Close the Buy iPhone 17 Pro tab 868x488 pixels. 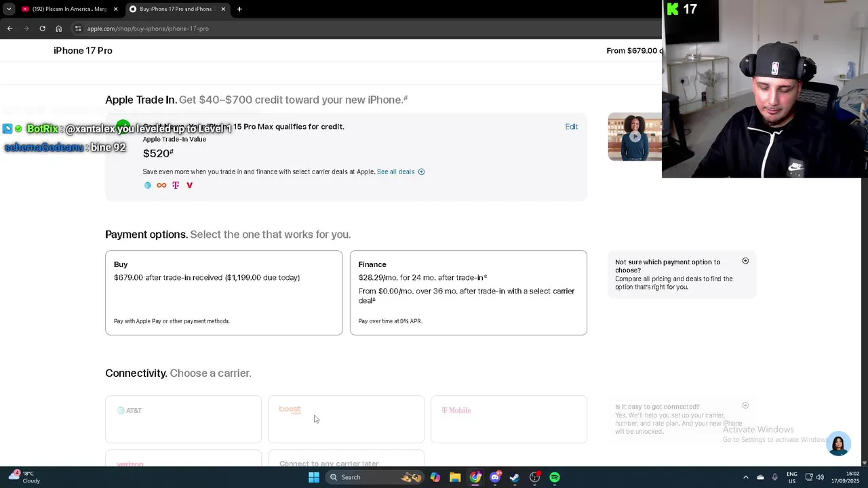click(223, 9)
